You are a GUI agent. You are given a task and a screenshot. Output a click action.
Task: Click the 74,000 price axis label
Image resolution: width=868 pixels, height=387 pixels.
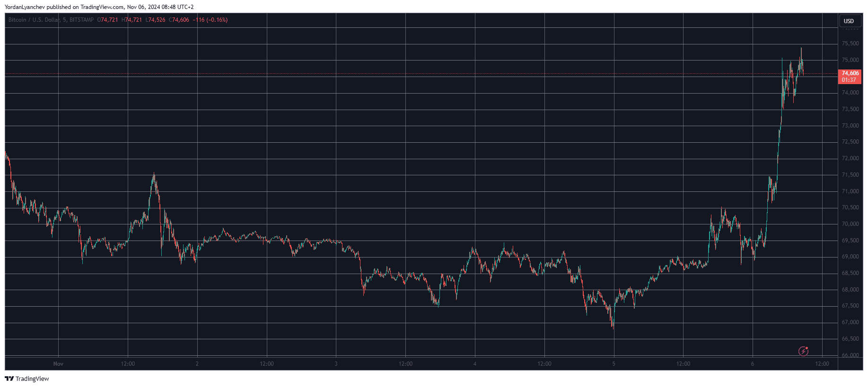[x=850, y=93]
